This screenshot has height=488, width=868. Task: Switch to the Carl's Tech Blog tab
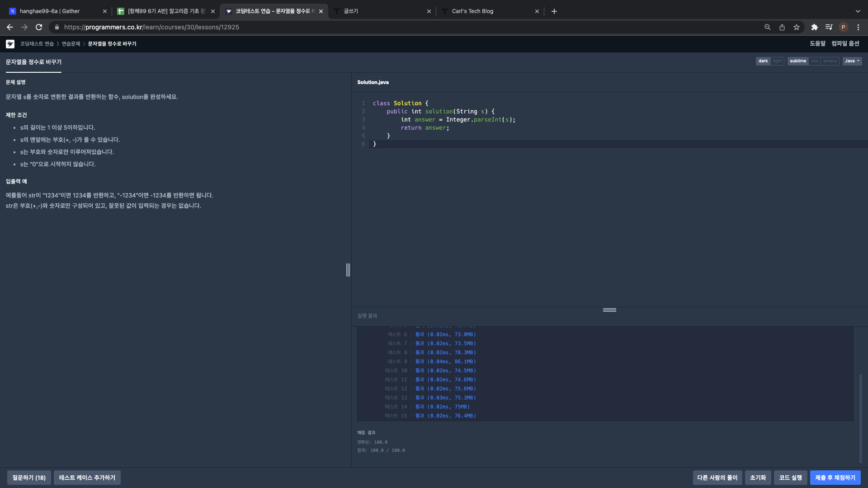click(472, 11)
